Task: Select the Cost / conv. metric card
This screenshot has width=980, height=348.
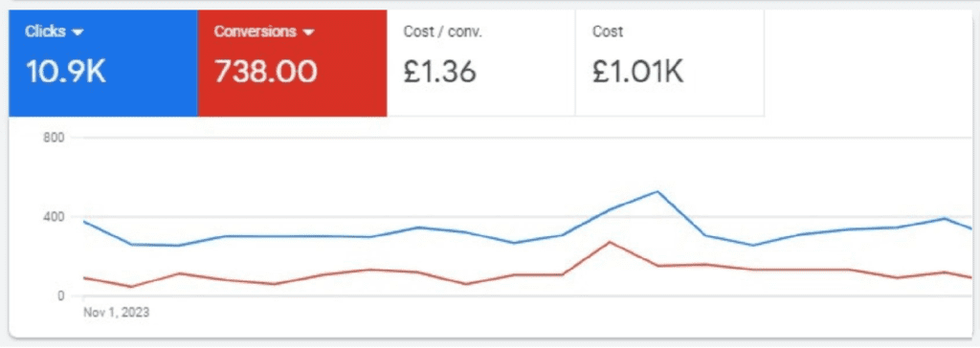Action: pyautogui.click(x=481, y=63)
